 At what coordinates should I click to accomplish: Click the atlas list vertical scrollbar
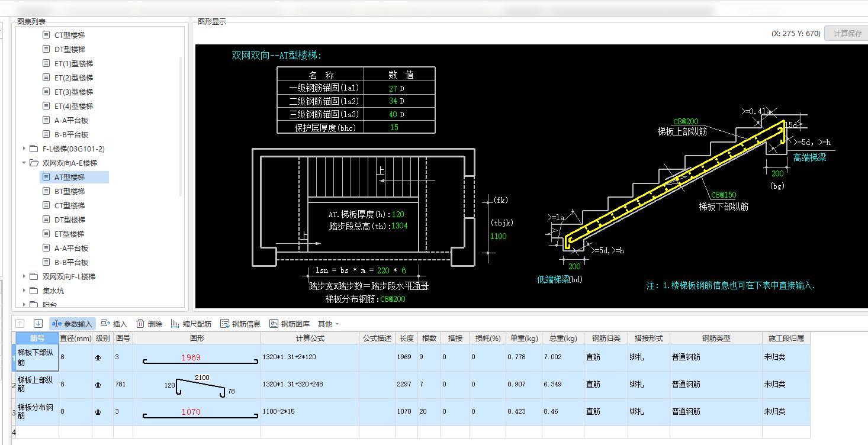(181, 127)
